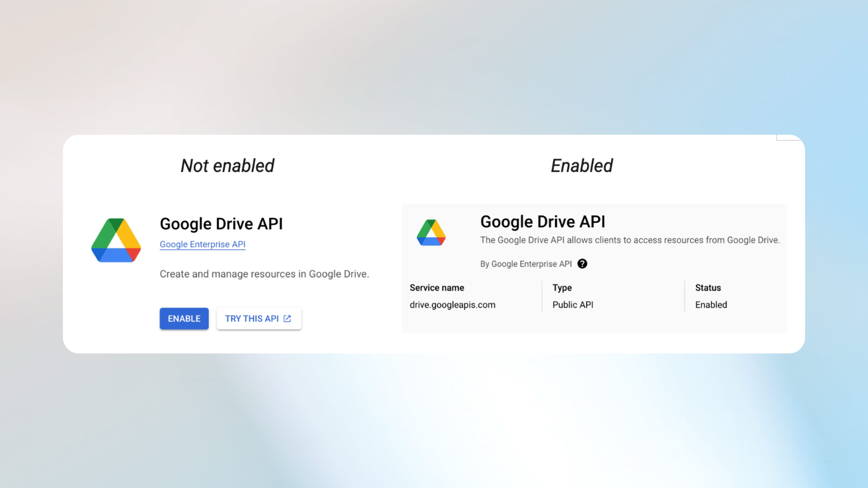Click the external link icon on TRY THIS API
This screenshot has width=868, height=488.
(x=287, y=318)
